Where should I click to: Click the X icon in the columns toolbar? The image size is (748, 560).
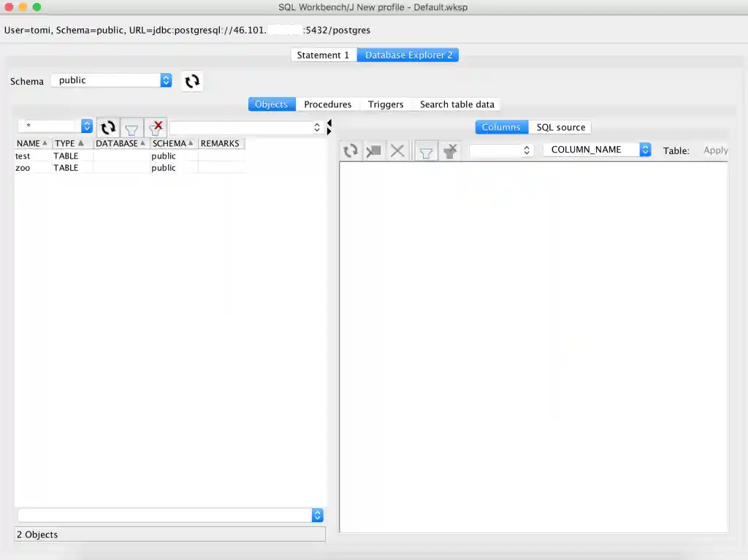click(x=397, y=150)
